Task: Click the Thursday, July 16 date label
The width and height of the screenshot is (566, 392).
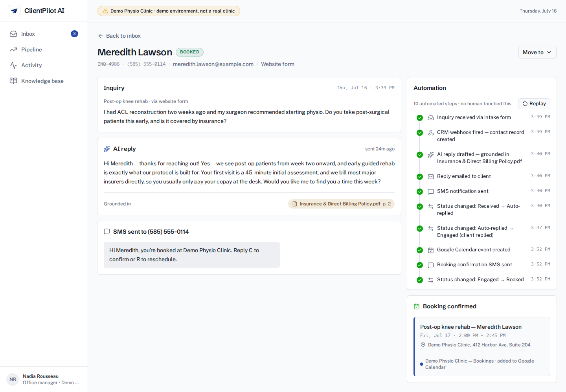Action: point(538,11)
